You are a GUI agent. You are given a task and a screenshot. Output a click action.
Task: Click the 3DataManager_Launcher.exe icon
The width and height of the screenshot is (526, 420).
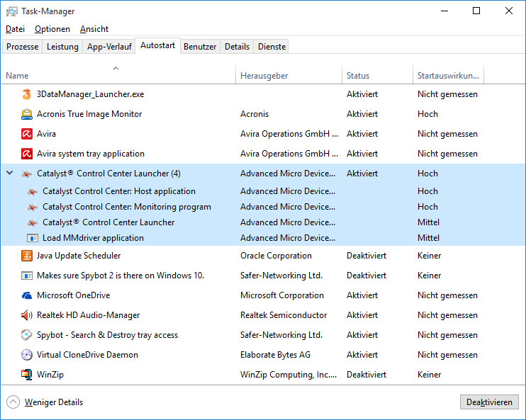coord(26,94)
